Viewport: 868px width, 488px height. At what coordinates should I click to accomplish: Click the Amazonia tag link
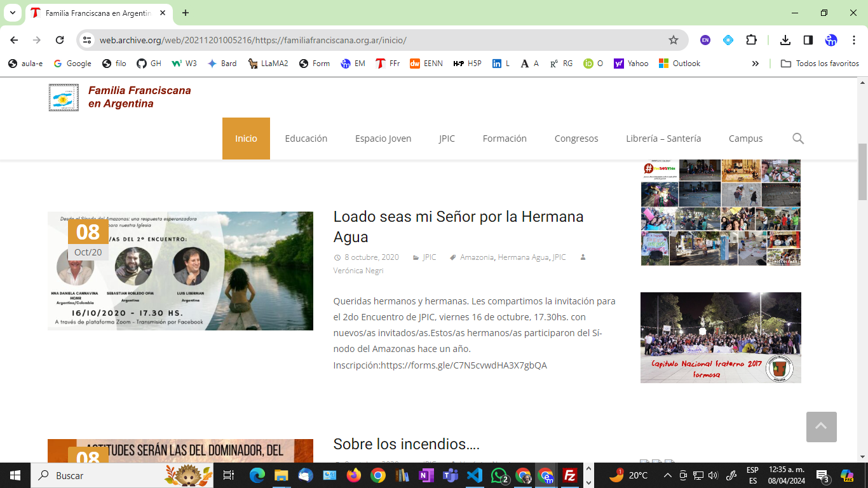click(x=477, y=257)
